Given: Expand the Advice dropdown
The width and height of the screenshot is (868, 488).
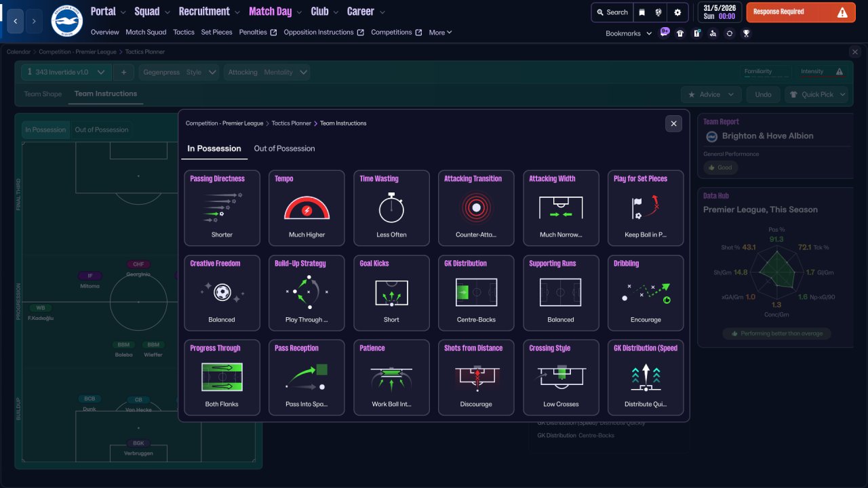Looking at the screenshot, I should pos(711,95).
